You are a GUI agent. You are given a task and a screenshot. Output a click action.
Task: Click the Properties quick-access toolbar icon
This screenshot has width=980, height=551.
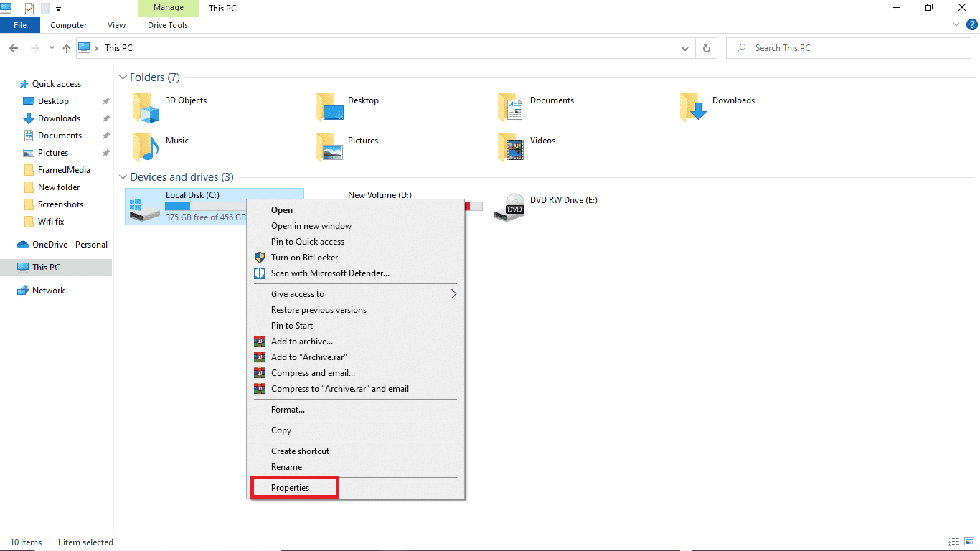coord(29,9)
